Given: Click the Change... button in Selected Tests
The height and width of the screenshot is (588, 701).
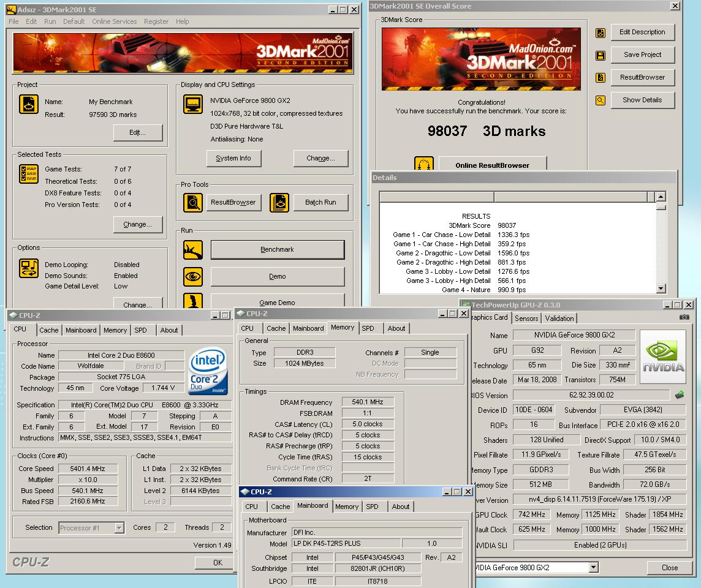Looking at the screenshot, I should tap(138, 224).
